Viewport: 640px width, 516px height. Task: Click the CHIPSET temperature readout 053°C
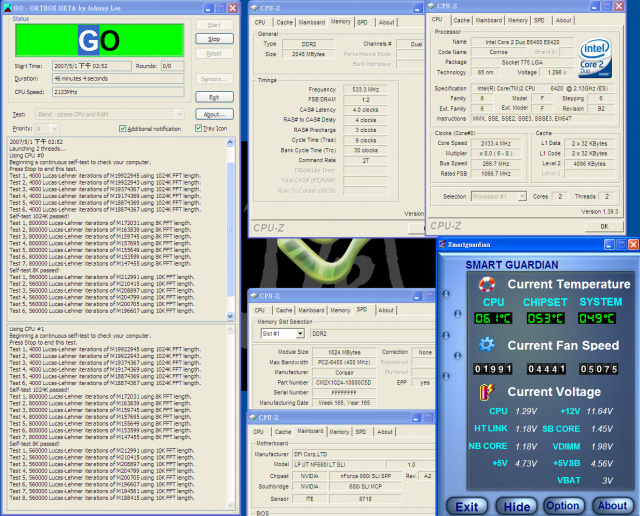[x=545, y=318]
